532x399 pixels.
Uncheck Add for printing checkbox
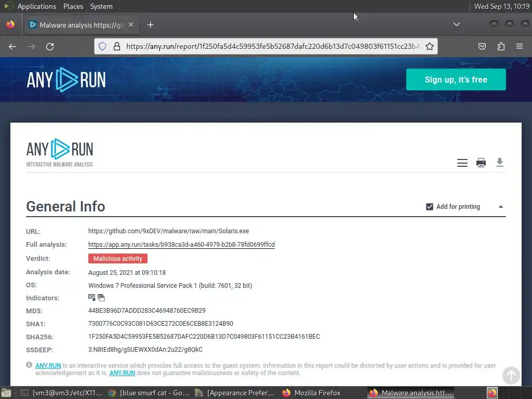(x=430, y=207)
